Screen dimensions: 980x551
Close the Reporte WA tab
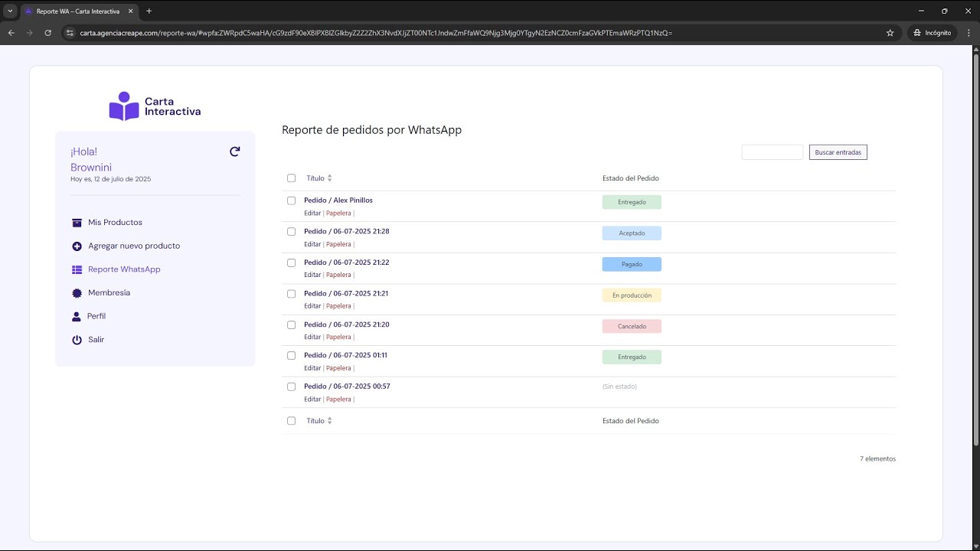[130, 11]
